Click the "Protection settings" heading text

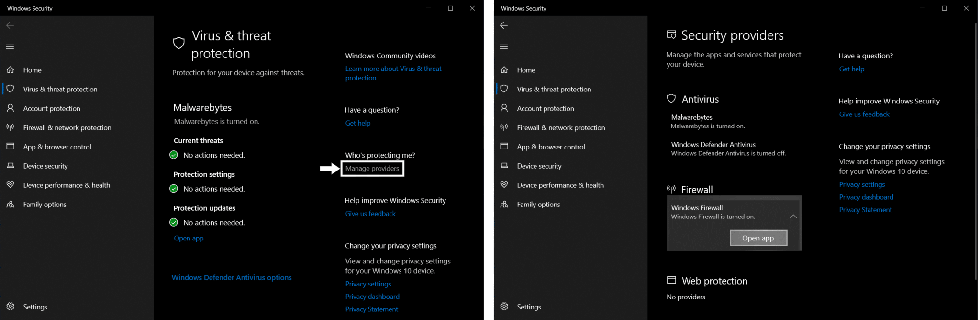[x=204, y=174]
